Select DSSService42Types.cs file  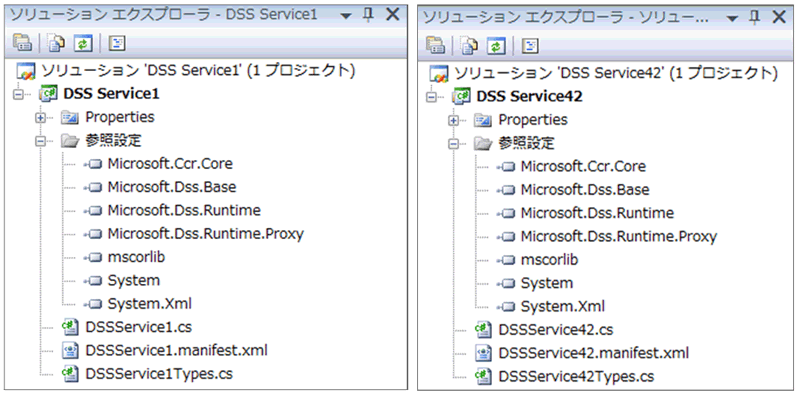click(x=576, y=377)
